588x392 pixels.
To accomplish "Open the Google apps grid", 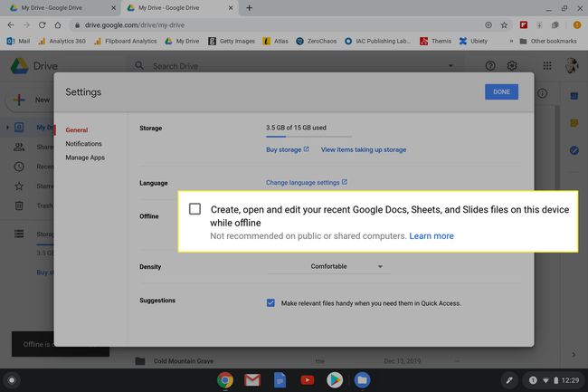I will click(x=547, y=66).
